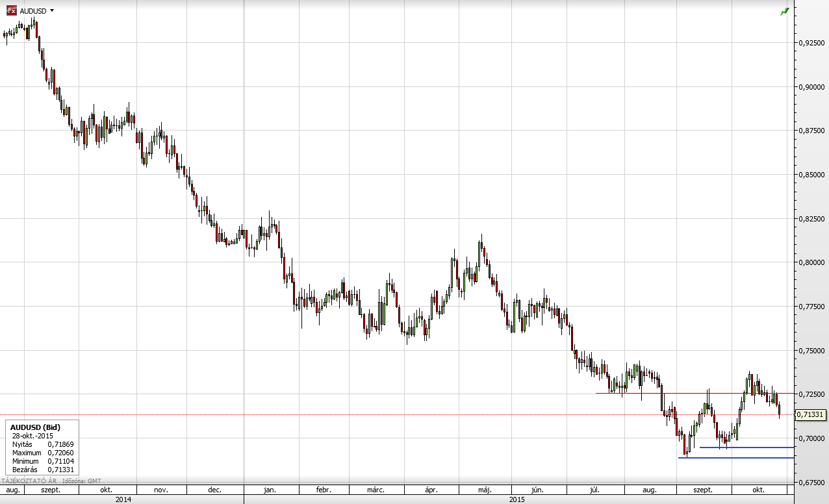Click the febr. month label on the time axis

(x=324, y=490)
